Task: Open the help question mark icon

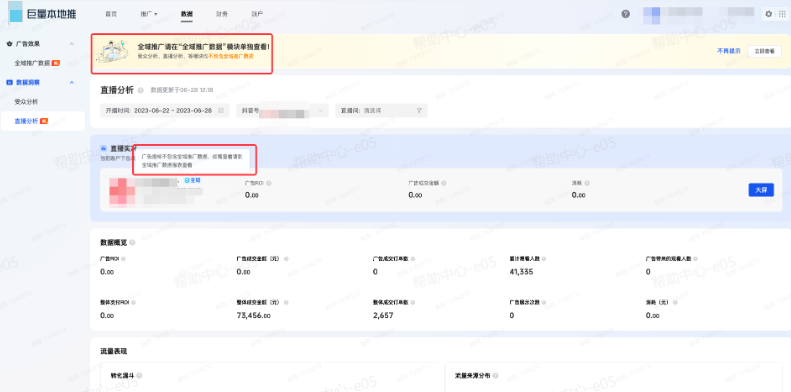Action: (626, 14)
